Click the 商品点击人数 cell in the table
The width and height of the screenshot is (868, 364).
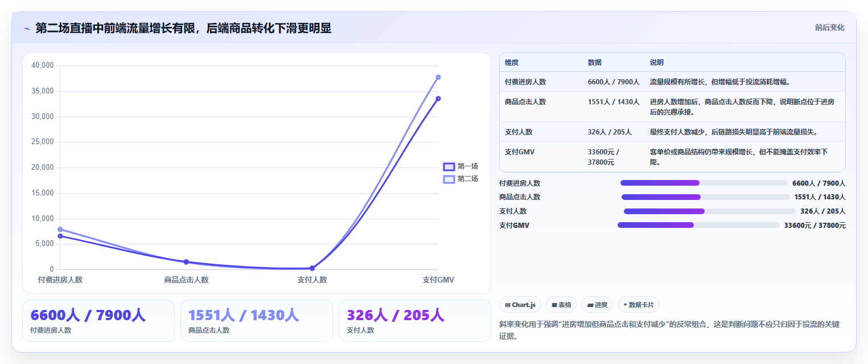point(525,102)
